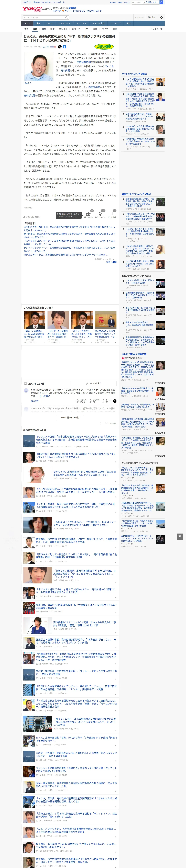Screen dimensions: 186x868
Task: Select the トップ navigation tab
Action: click(27, 24)
